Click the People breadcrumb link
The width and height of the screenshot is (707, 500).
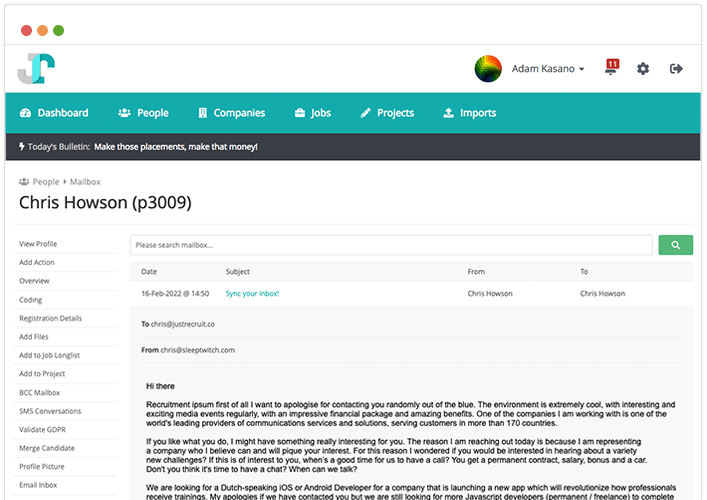tap(45, 182)
